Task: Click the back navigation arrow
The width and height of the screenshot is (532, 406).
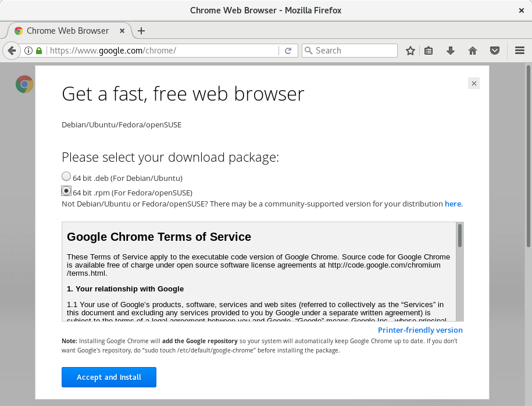Action: click(x=11, y=51)
